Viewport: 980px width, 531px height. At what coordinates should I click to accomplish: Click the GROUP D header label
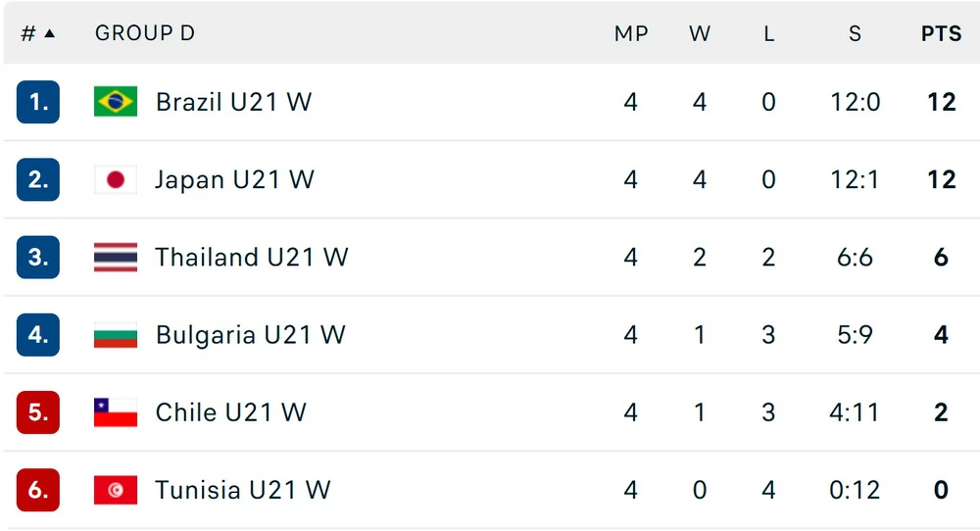(x=145, y=33)
